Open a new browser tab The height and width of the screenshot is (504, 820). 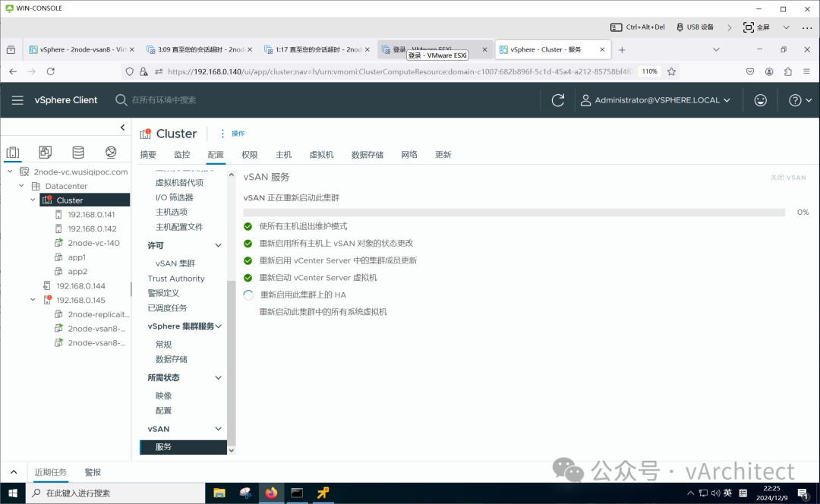tap(622, 49)
